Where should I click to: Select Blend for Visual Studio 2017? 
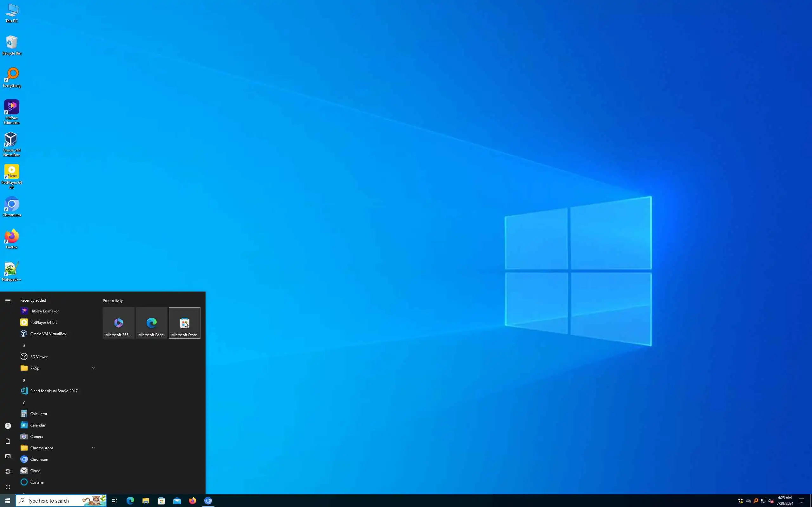point(54,391)
